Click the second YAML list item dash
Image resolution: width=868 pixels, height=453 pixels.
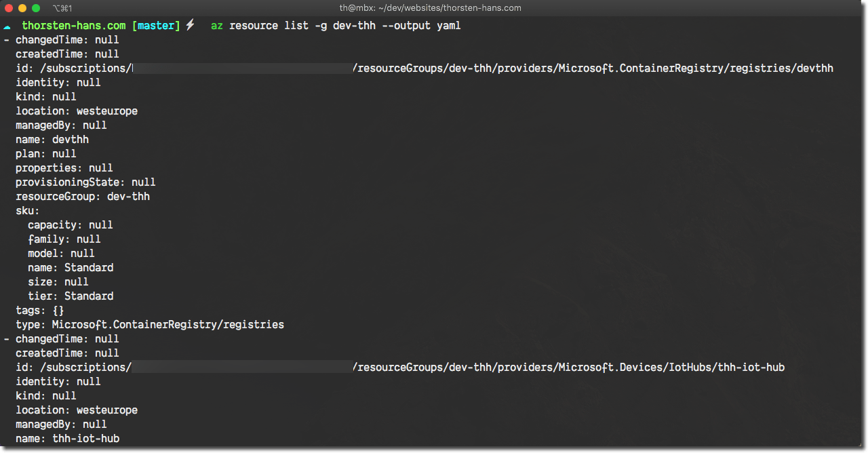point(5,338)
